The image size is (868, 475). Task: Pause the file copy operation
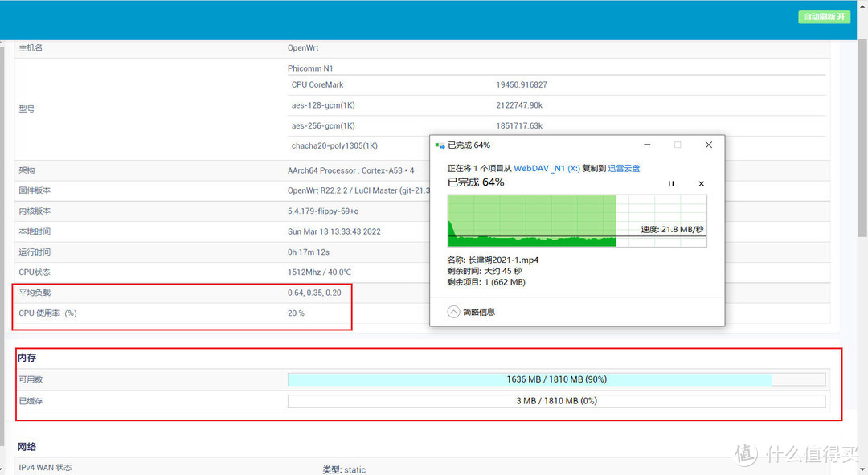click(671, 184)
